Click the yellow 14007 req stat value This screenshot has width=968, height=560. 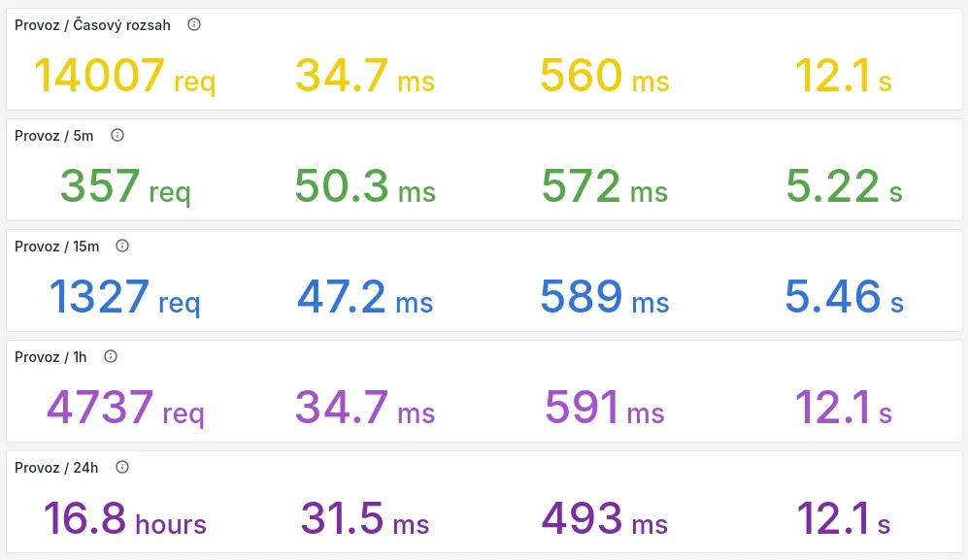[124, 76]
